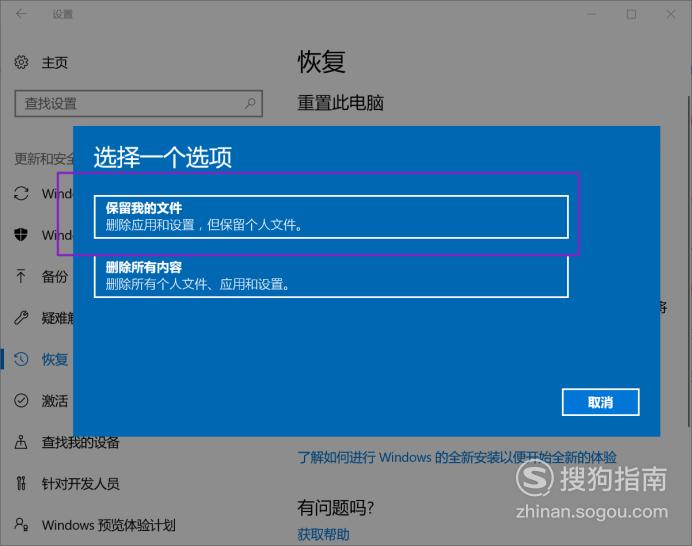
Task: Click the 取消 button
Action: pos(600,402)
